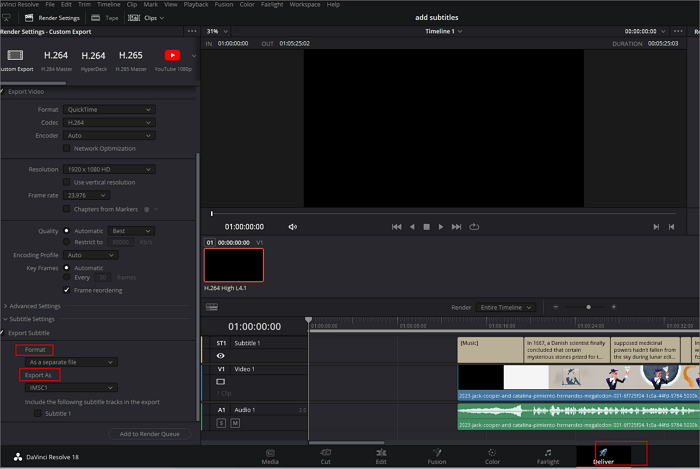
Task: Open the 31% viewer zoom dropdown
Action: pyautogui.click(x=217, y=31)
